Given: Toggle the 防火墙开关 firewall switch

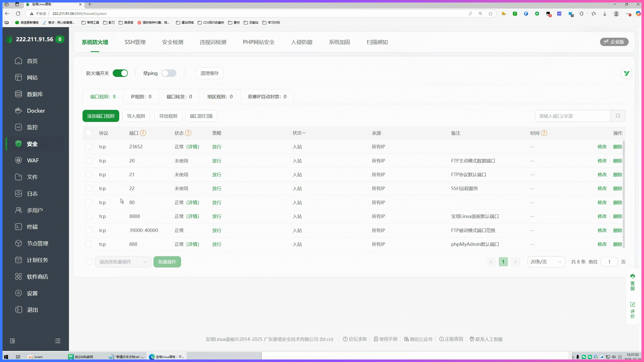Looking at the screenshot, I should 120,73.
